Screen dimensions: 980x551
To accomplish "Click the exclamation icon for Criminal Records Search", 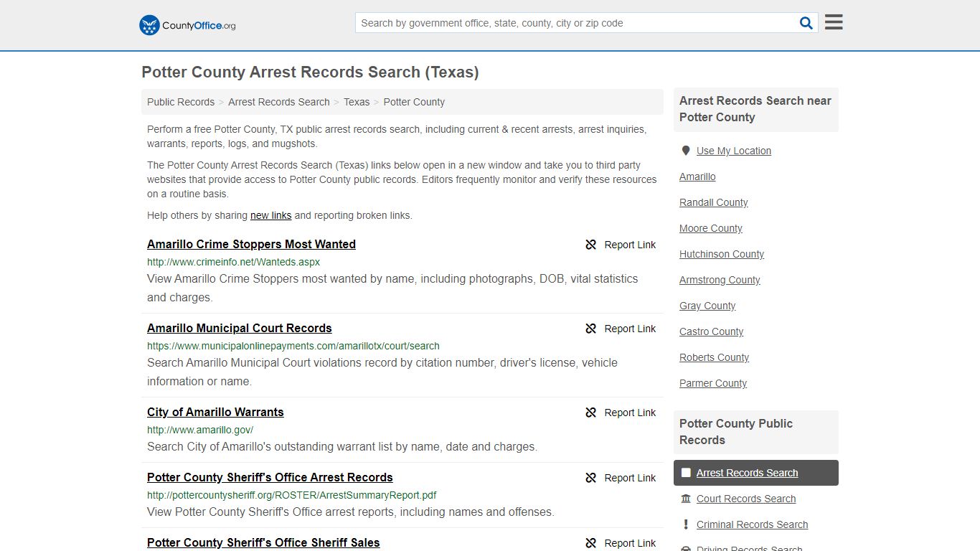I will [686, 524].
